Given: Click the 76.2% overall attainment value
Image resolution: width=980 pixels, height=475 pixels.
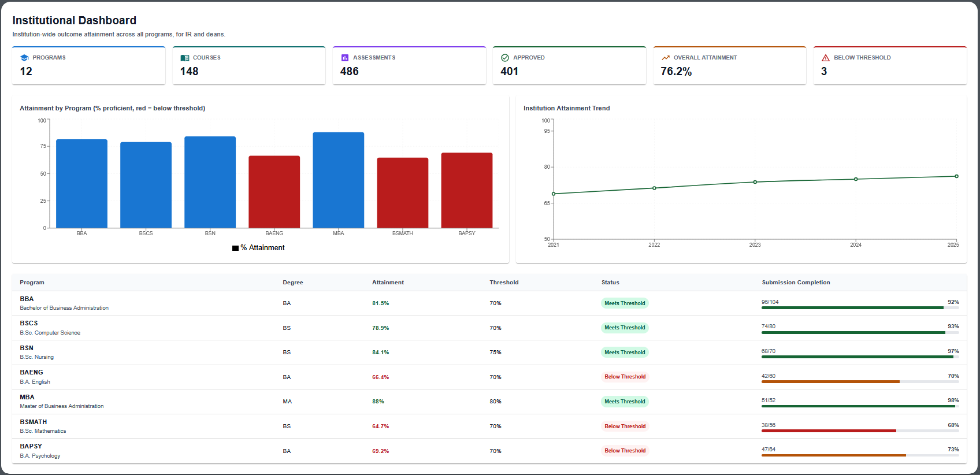Looking at the screenshot, I should (x=676, y=72).
